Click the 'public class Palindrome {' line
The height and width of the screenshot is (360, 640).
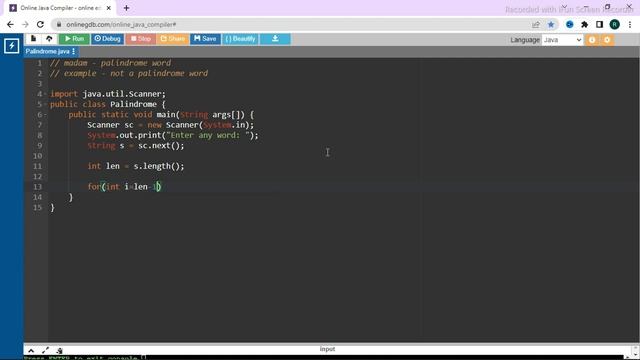tap(108, 104)
